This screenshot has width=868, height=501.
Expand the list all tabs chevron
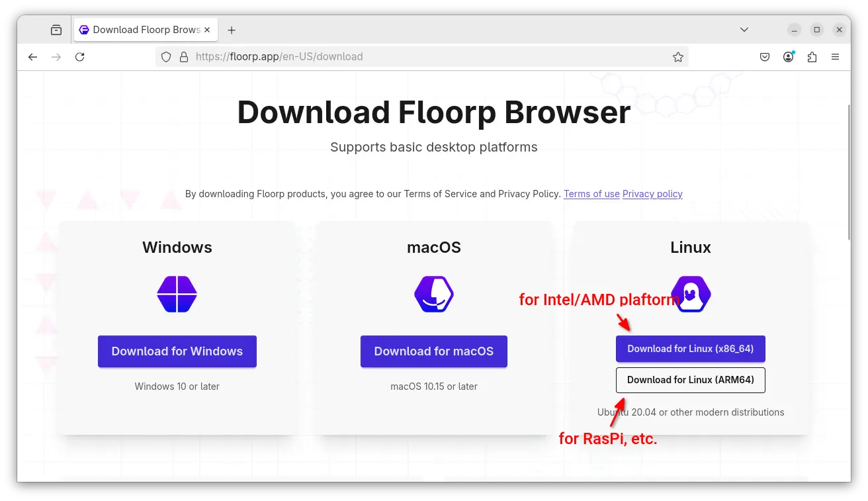744,30
